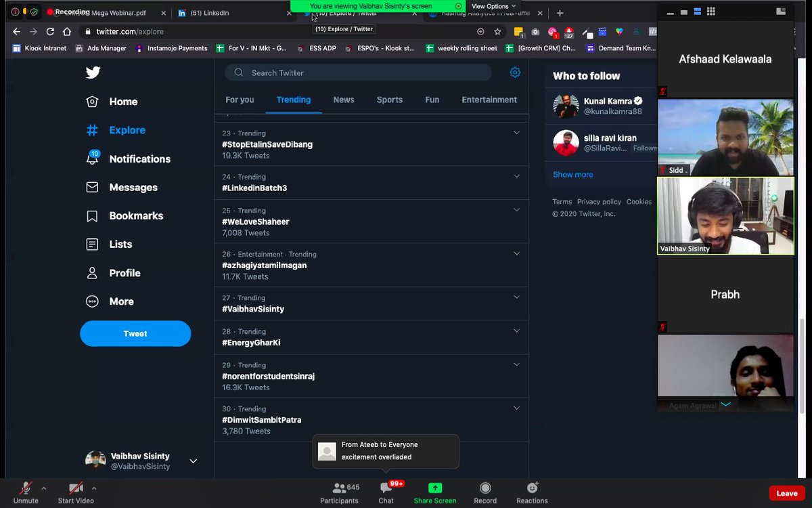The image size is (812, 508).
Task: Open #EnergyGharKi trend
Action: pos(251,343)
